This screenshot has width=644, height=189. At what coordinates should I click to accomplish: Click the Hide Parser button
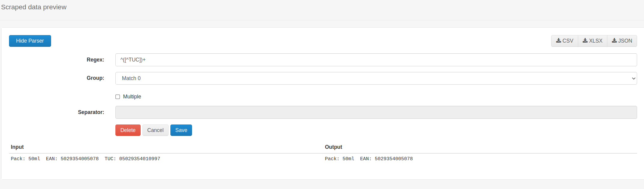[x=30, y=41]
